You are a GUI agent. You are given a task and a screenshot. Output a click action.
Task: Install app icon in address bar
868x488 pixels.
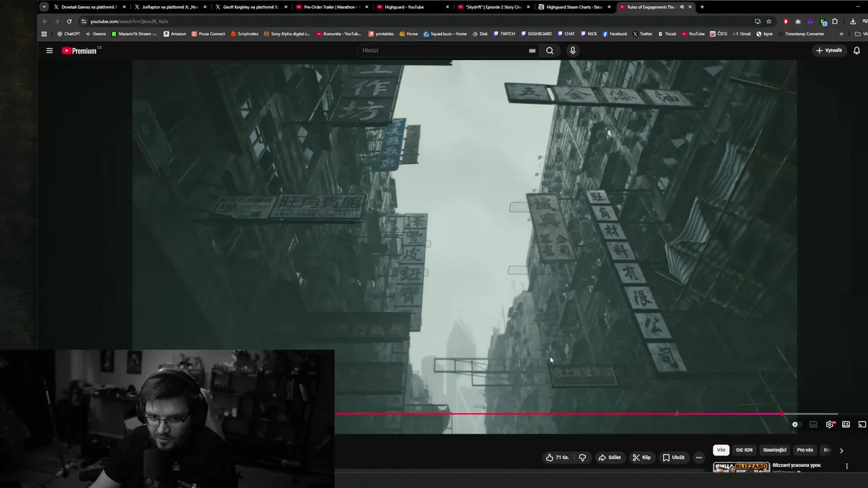(x=757, y=21)
